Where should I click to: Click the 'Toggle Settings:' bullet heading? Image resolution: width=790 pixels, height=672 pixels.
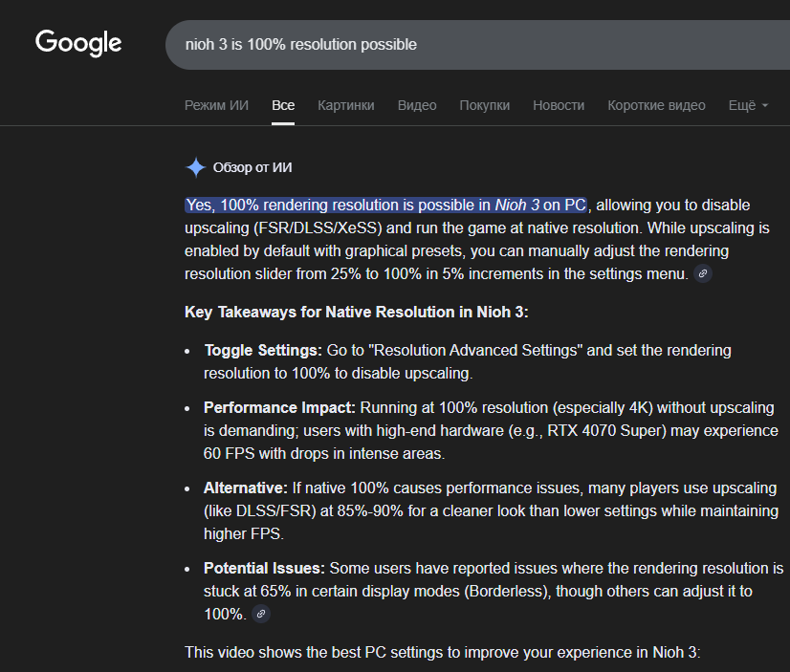(263, 350)
